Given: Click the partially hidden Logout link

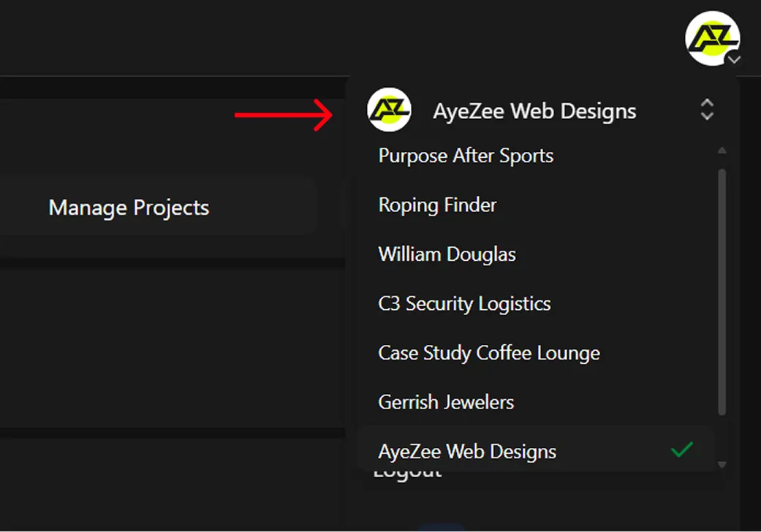Looking at the screenshot, I should [x=407, y=475].
